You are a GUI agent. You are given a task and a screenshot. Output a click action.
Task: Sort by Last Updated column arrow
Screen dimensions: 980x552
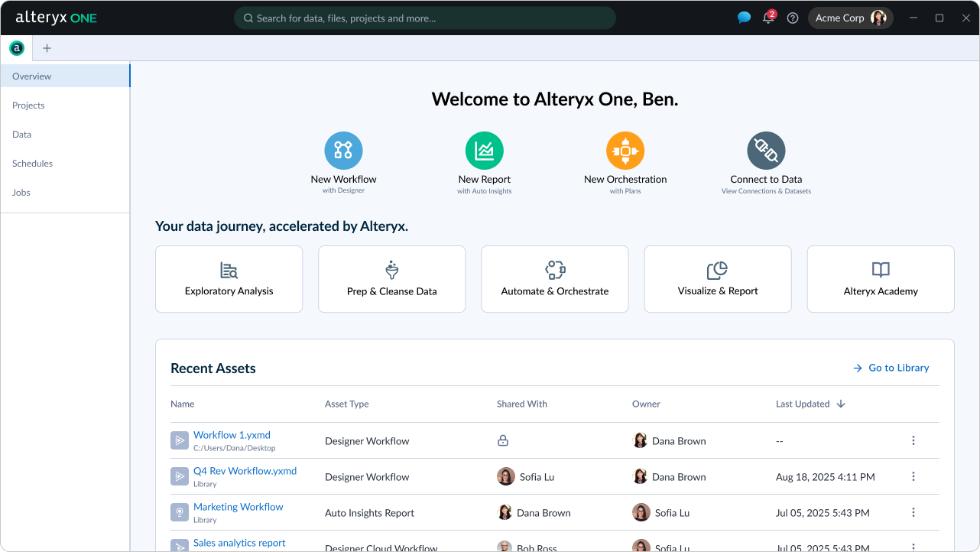(841, 404)
